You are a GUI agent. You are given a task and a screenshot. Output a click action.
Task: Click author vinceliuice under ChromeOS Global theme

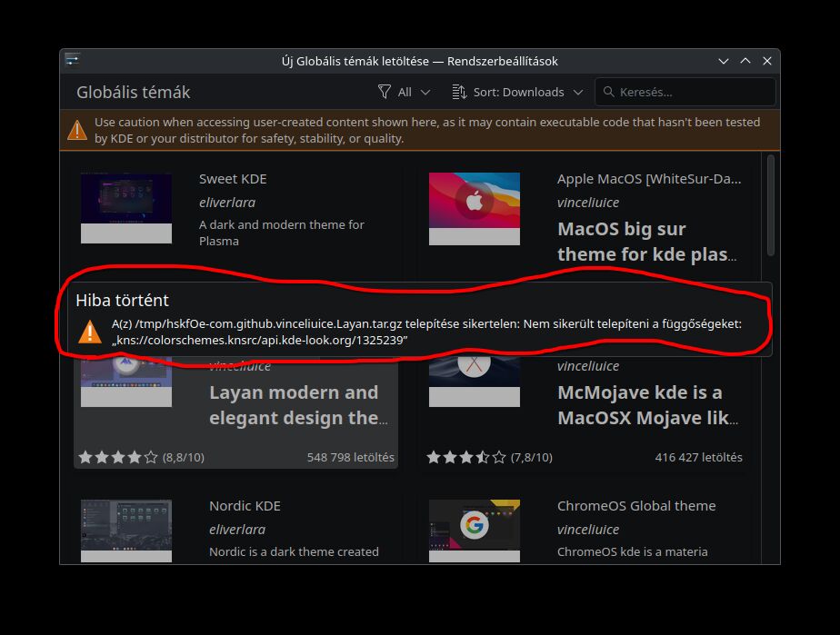pyautogui.click(x=588, y=530)
